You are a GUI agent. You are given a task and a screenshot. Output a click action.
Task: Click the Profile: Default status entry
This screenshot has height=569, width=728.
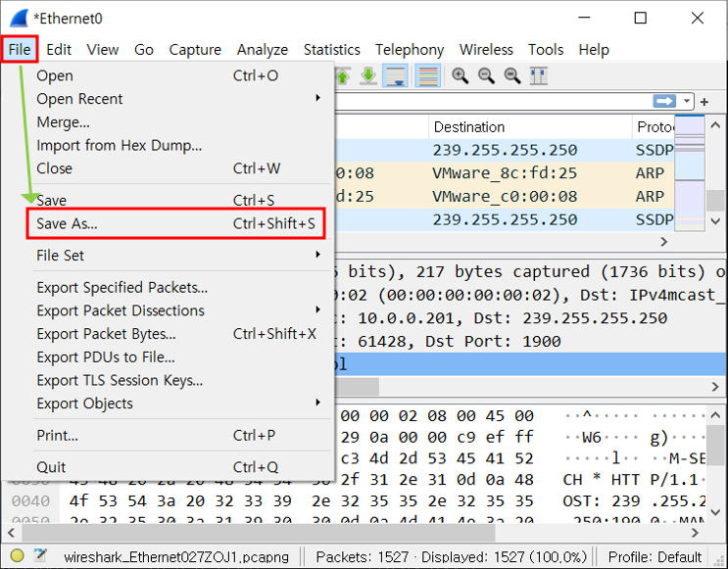(655, 556)
